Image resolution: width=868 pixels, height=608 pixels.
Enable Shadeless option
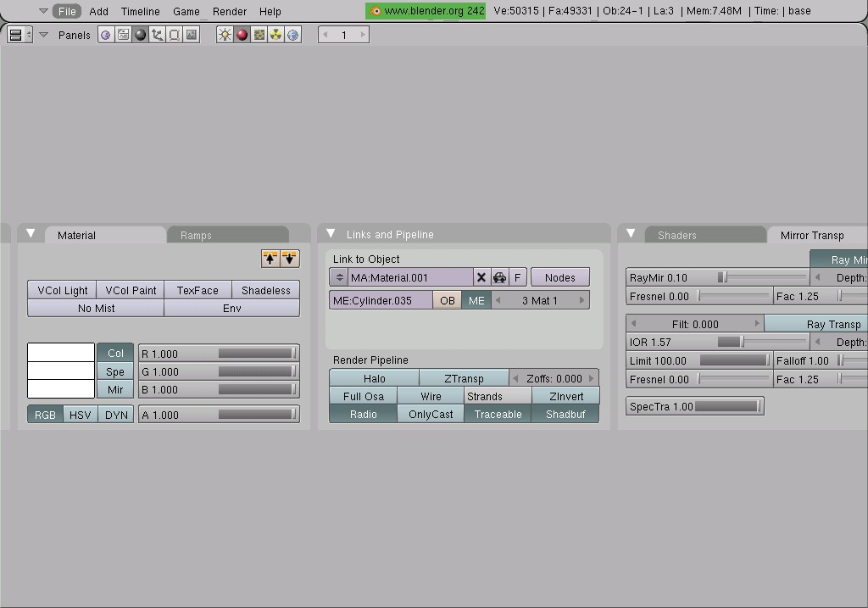(x=265, y=290)
